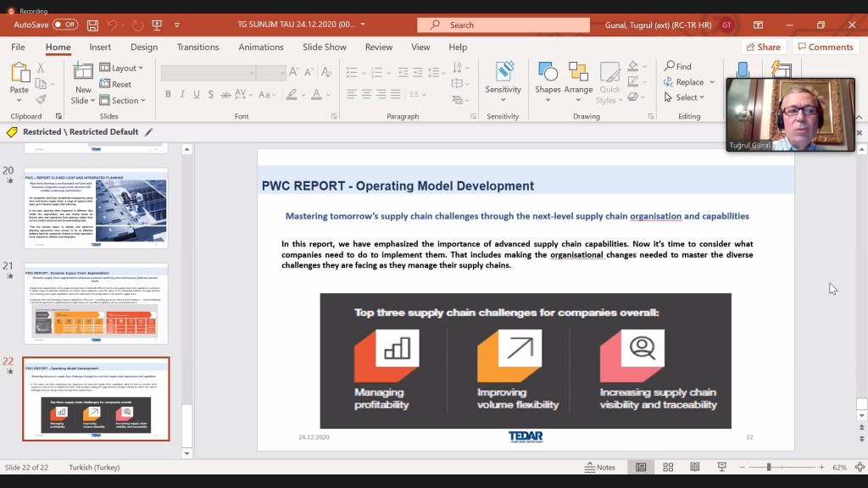Click Align Left paragraph icon

[352, 95]
